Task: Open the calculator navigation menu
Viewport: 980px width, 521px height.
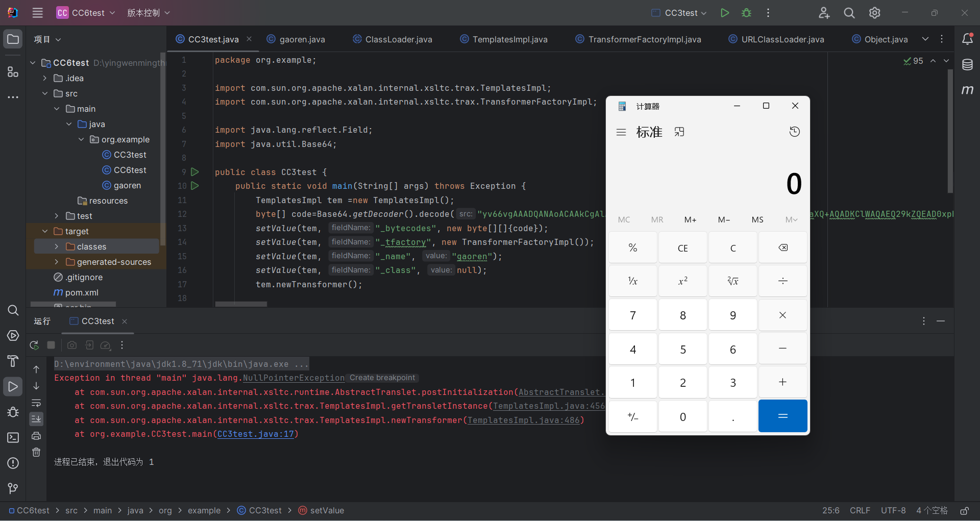Action: coord(621,132)
